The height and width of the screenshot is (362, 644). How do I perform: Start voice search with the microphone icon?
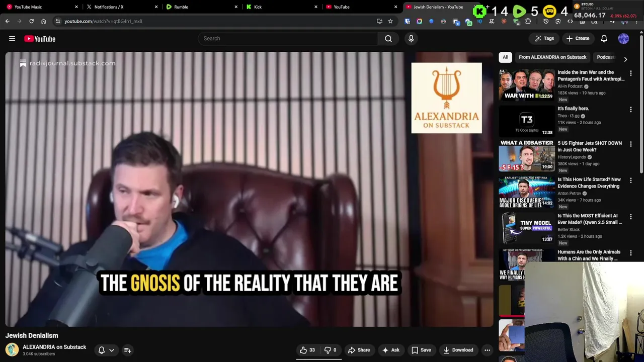point(411,38)
